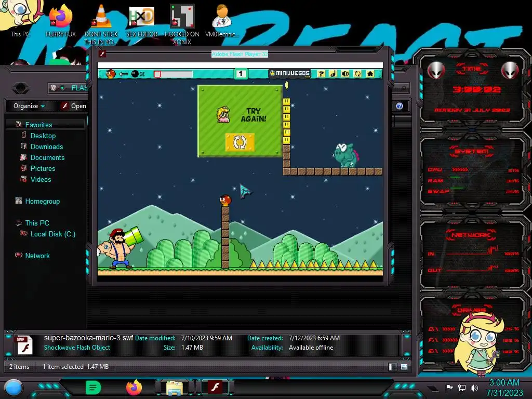
Task: Switch to Flash Player taskbar button
Action: [215, 388]
